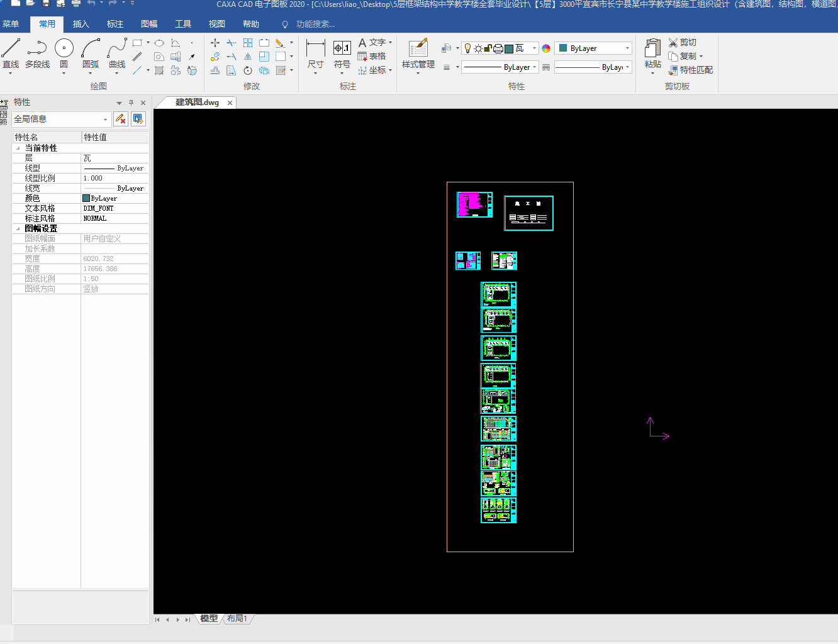The height and width of the screenshot is (644, 838).
Task: Switch to the 视图 ribbon tab
Action: pyautogui.click(x=217, y=24)
